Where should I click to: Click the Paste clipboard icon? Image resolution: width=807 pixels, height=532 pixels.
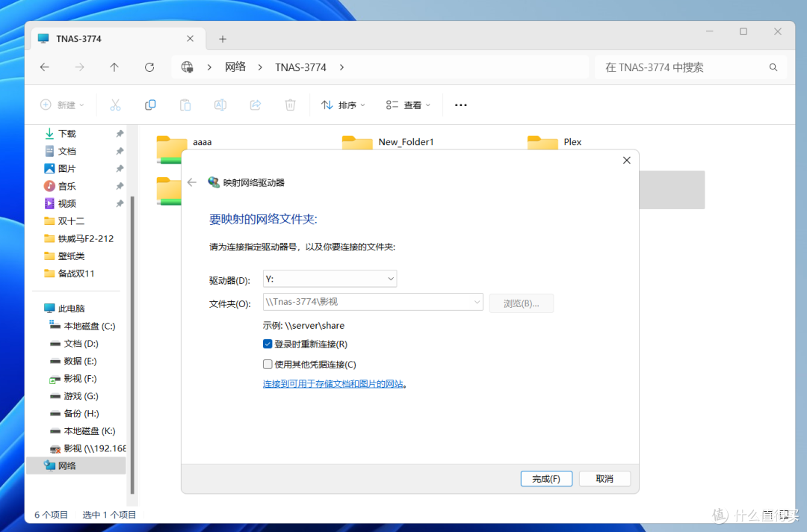pos(185,105)
